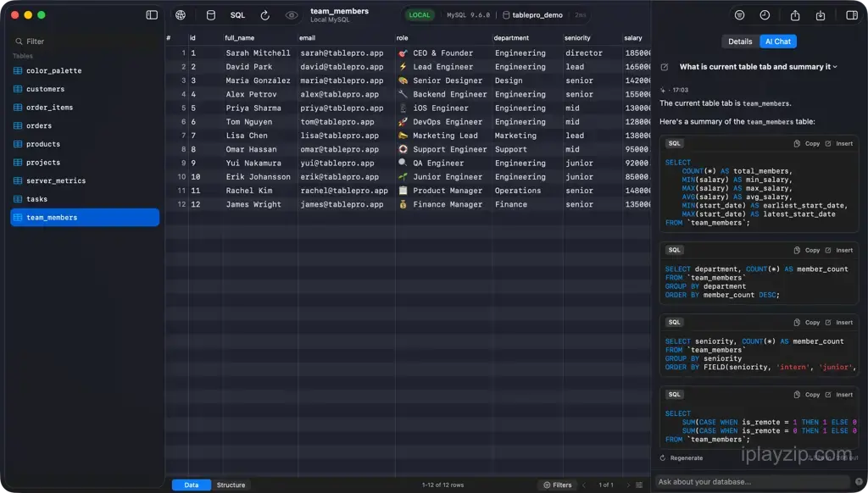Toggle the preview eye icon
This screenshot has height=493, width=868.
point(292,15)
